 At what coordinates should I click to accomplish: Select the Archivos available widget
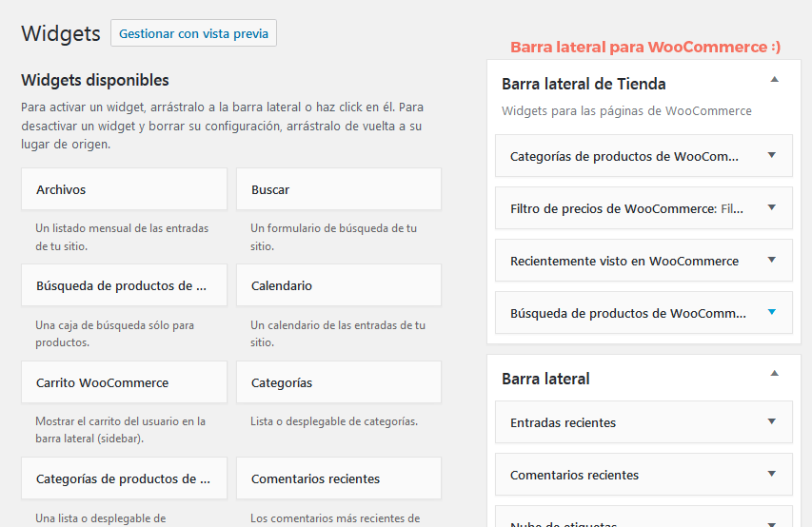(124, 189)
